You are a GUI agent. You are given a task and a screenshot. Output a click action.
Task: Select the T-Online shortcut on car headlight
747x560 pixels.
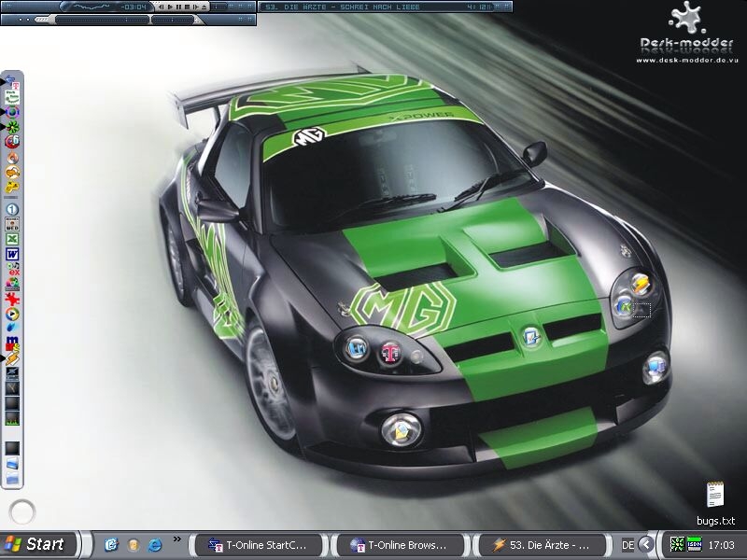click(x=390, y=353)
